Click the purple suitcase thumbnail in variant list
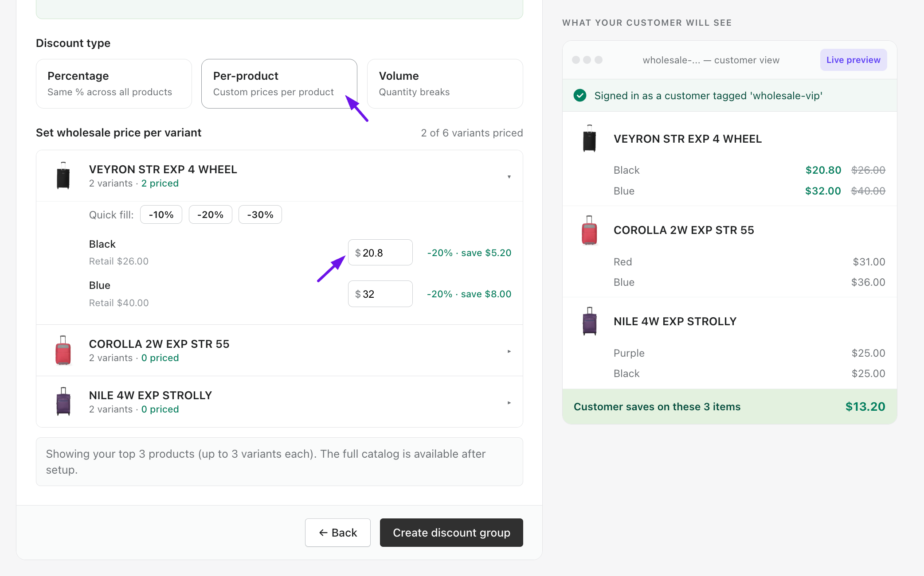924x576 pixels. tap(63, 402)
